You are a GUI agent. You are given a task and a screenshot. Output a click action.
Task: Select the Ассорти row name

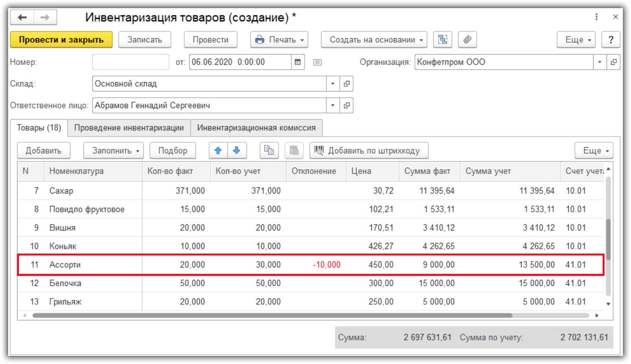click(x=65, y=265)
